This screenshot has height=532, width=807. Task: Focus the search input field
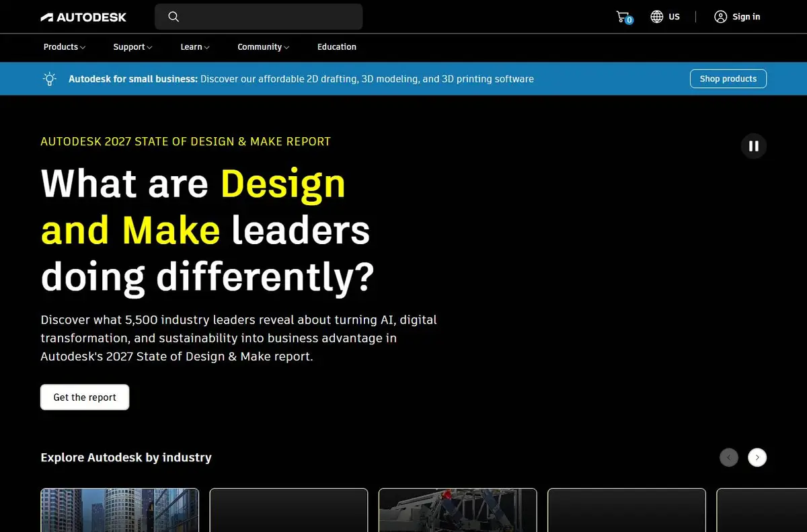[x=259, y=17]
